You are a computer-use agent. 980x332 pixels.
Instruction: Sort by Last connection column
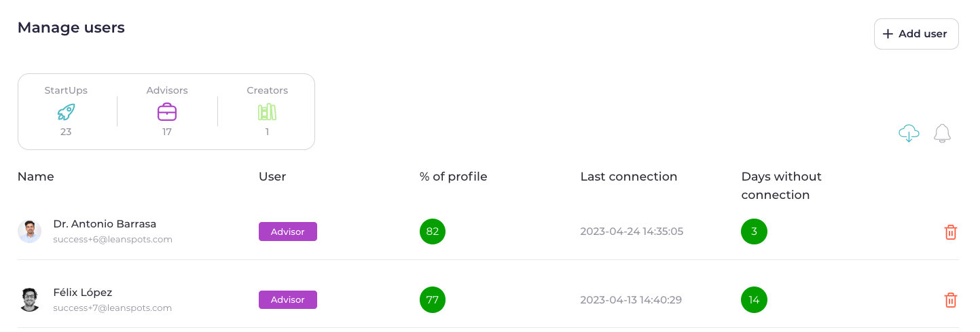tap(629, 177)
